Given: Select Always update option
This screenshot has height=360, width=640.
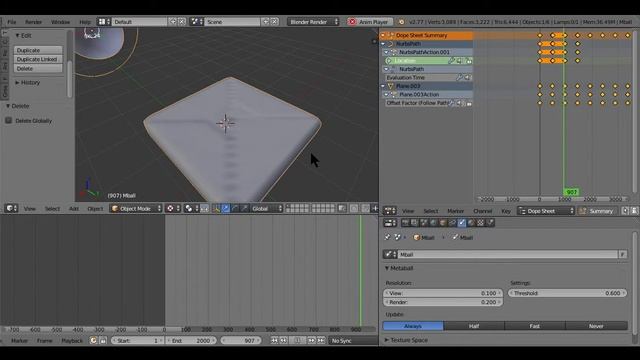Looking at the screenshot, I should (x=413, y=326).
